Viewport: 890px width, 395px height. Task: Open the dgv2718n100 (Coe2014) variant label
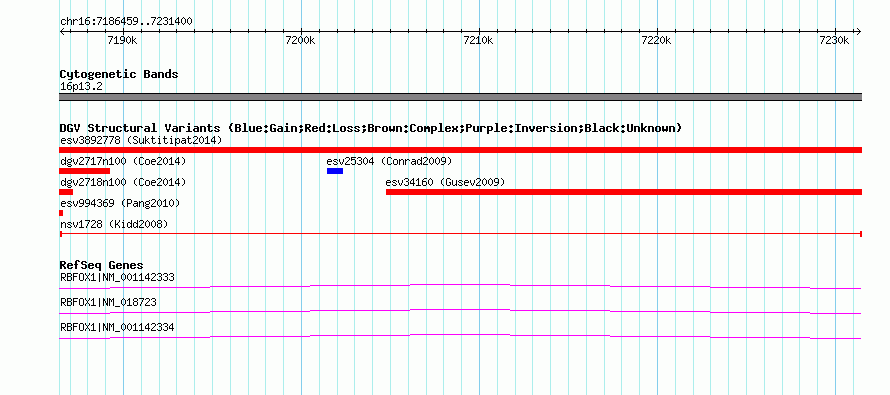click(x=123, y=183)
